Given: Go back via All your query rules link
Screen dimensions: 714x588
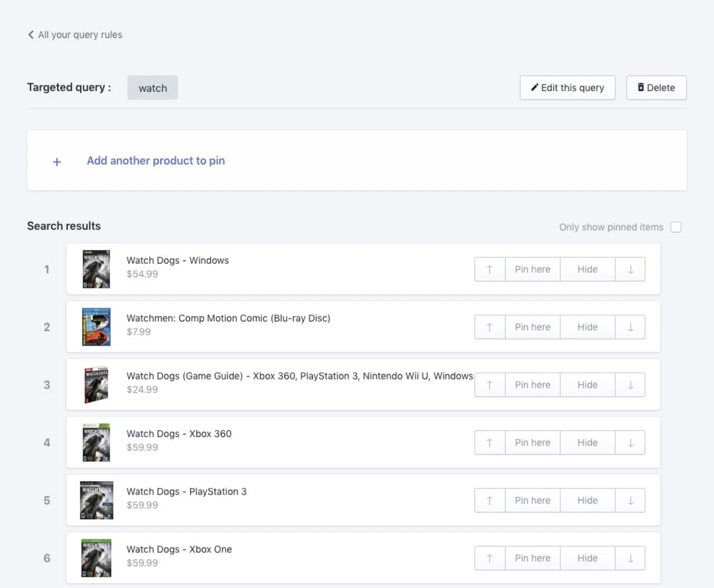Looking at the screenshot, I should (80, 35).
